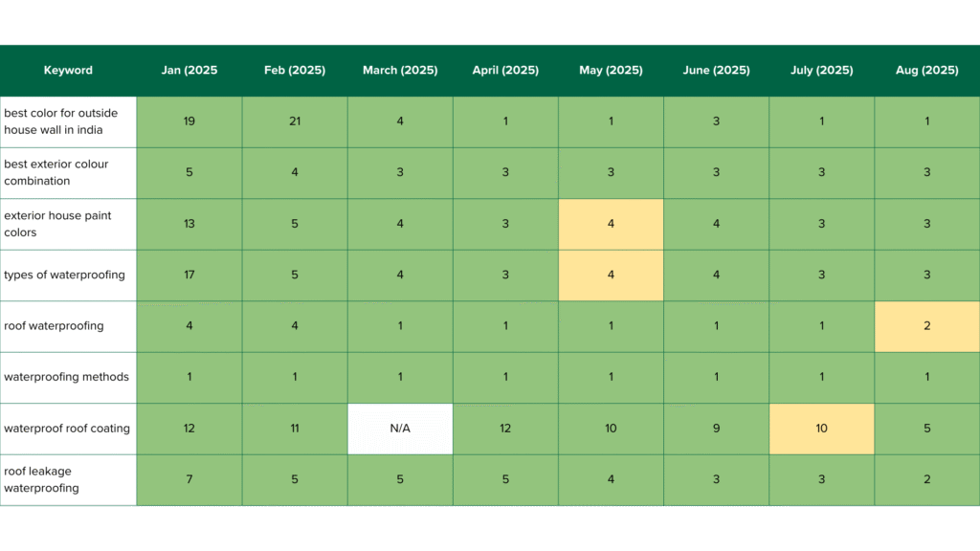This screenshot has height=551, width=980.
Task: Click the Jan cell showing 19
Action: point(189,121)
